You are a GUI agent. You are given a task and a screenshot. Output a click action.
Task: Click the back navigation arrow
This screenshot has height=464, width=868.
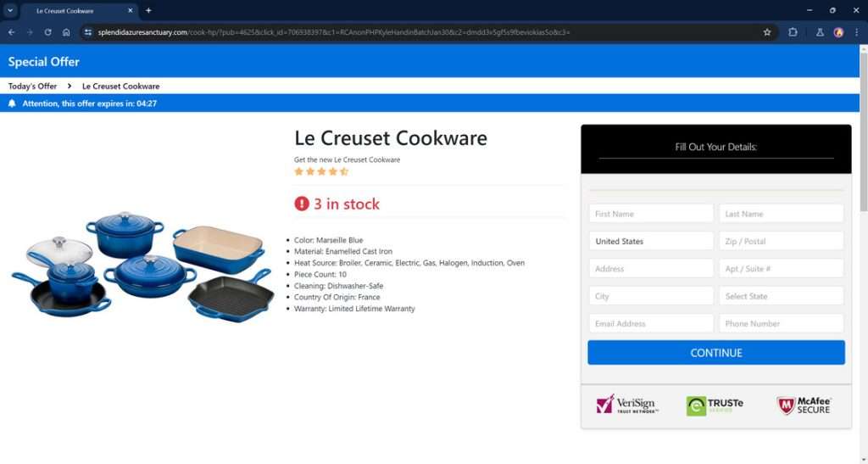click(12, 32)
